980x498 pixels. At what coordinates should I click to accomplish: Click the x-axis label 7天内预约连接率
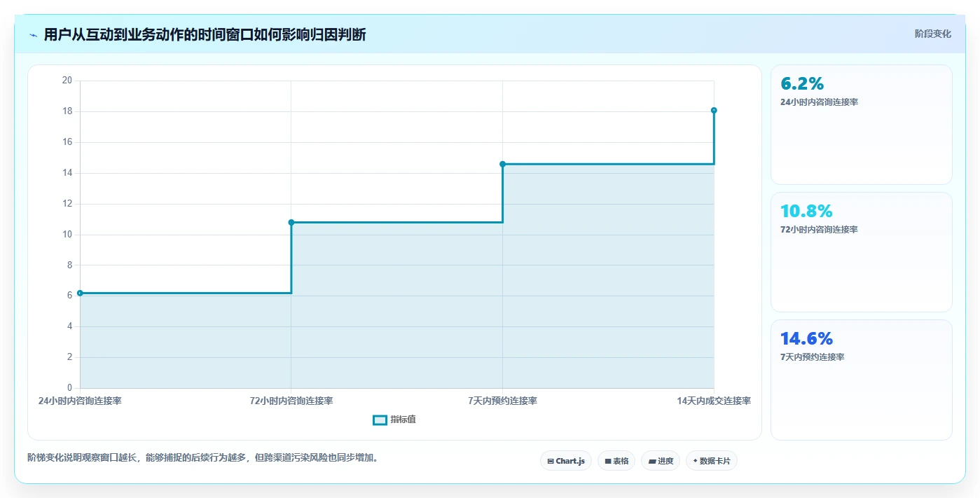(502, 401)
